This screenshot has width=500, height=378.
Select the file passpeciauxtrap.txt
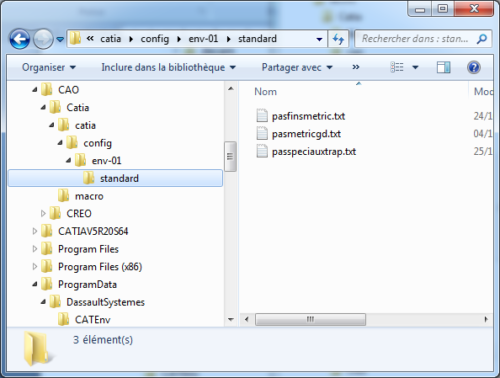(314, 152)
